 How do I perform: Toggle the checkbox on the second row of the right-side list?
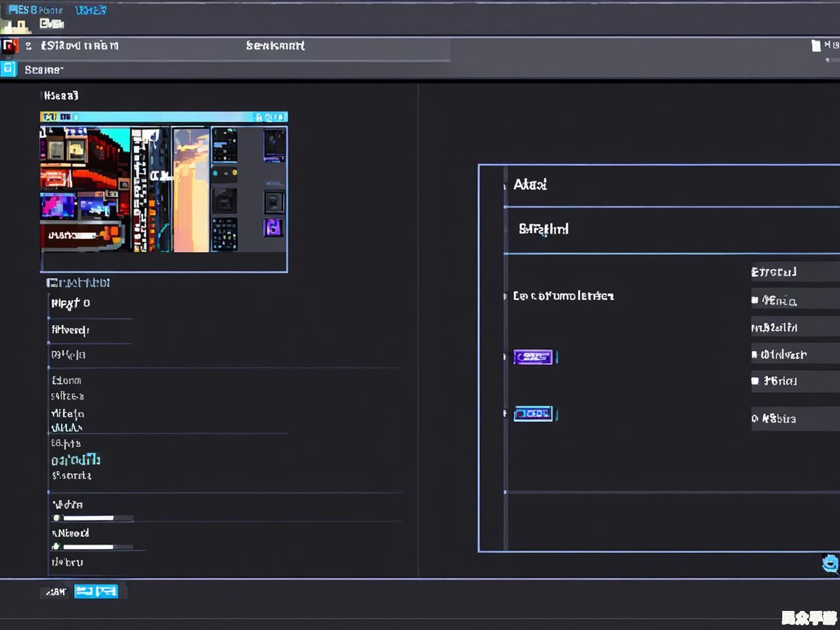click(x=755, y=301)
